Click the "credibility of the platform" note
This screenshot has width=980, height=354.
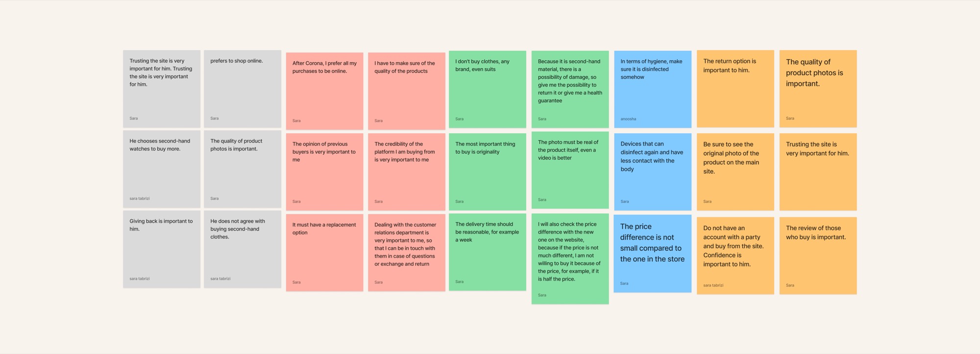pos(406,172)
